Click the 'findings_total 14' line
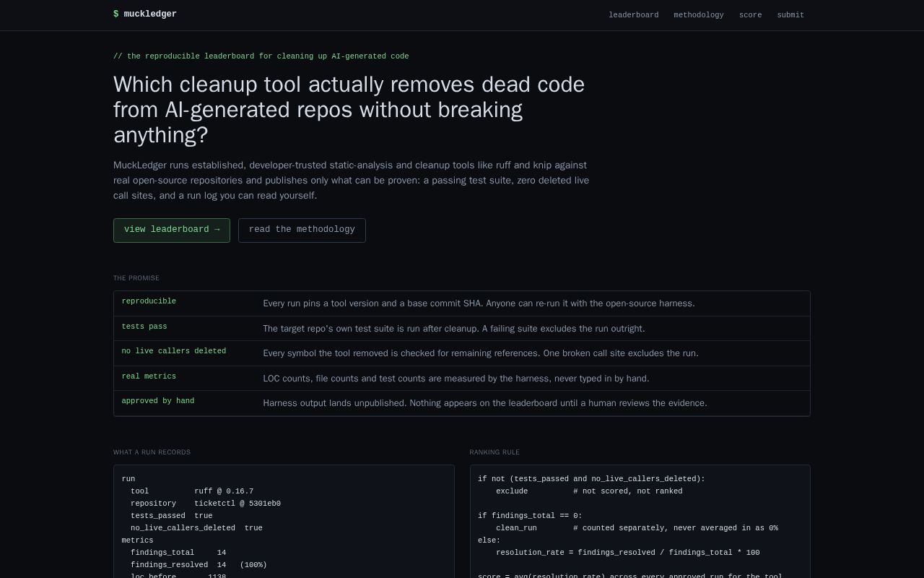Viewport: 924px width, 578px height. click(x=178, y=553)
